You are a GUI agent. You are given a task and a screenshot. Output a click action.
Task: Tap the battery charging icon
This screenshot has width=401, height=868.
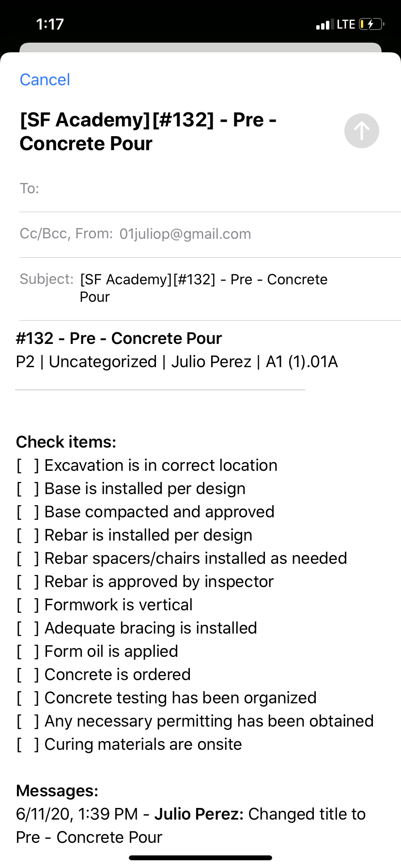tap(371, 24)
